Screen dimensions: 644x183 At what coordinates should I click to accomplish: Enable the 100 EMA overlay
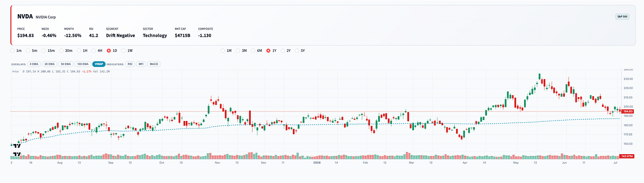click(82, 64)
